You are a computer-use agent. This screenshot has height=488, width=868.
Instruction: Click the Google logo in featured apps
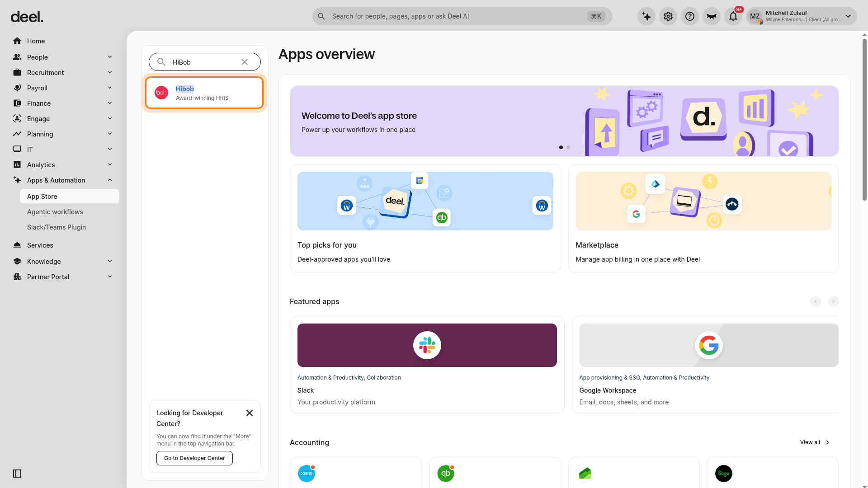click(709, 345)
